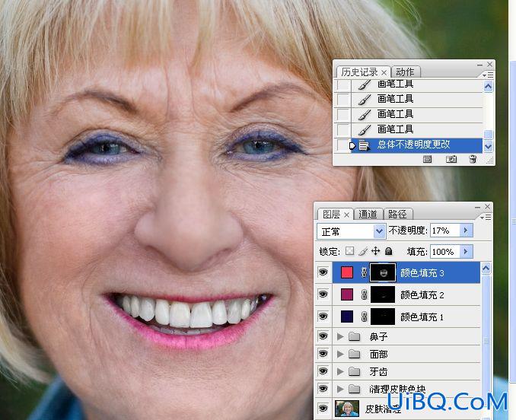The height and width of the screenshot is (420, 516).
Task: Click the 填充 100% input field
Action: (x=445, y=252)
